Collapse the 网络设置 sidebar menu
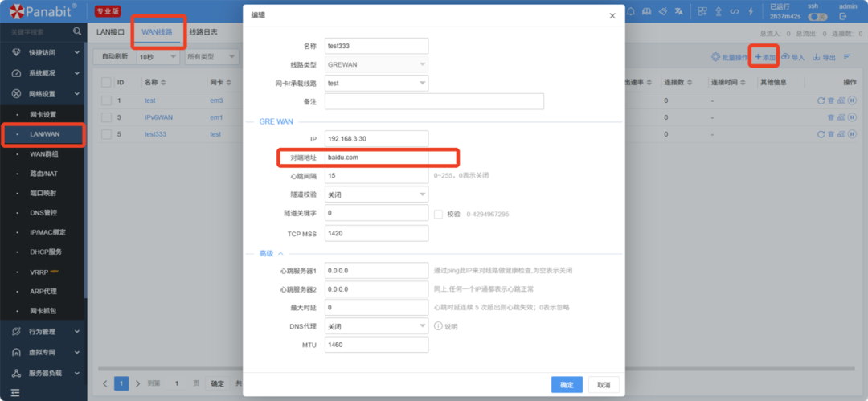The image size is (868, 401). (43, 94)
